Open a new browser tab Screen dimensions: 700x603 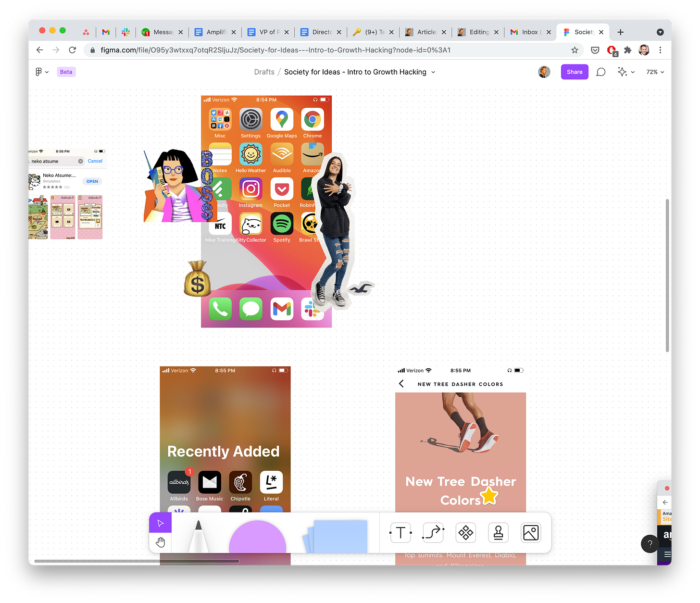(621, 32)
